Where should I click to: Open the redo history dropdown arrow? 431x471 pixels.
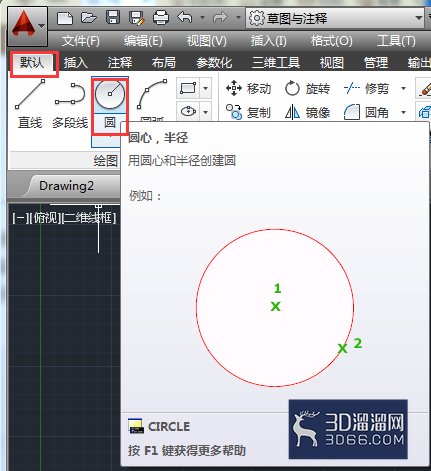(238, 17)
